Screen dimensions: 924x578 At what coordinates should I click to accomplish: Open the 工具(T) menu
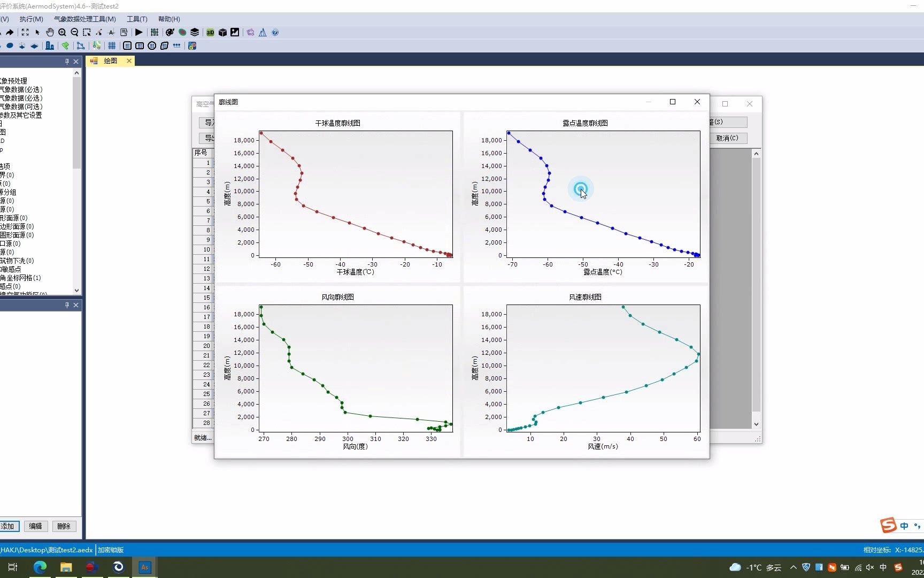137,19
